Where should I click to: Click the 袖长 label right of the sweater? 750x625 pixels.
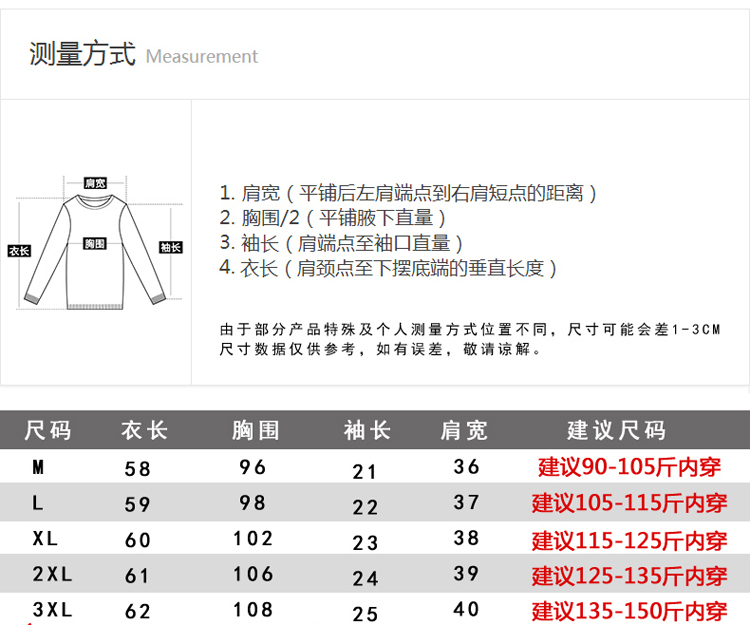coord(171,247)
